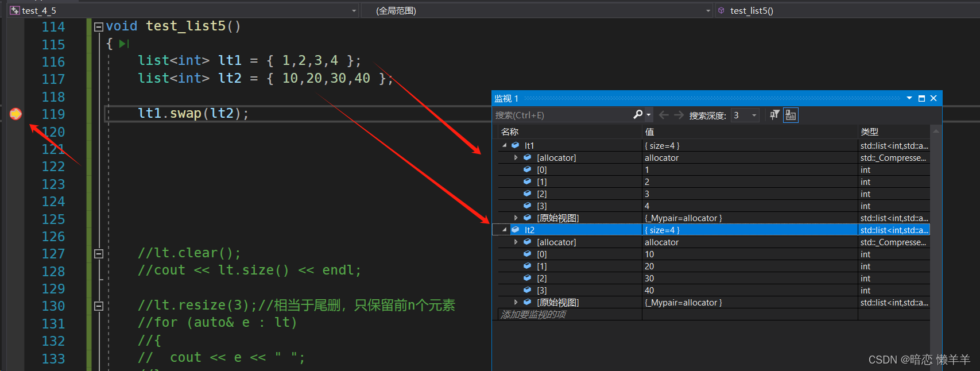Viewport: 980px width, 371px height.
Task: Collapse the comment block at line 127
Action: click(98, 253)
